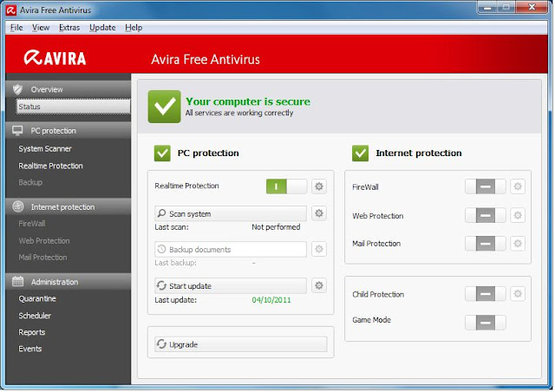Click the Start update button
The height and width of the screenshot is (392, 555).
point(231,286)
